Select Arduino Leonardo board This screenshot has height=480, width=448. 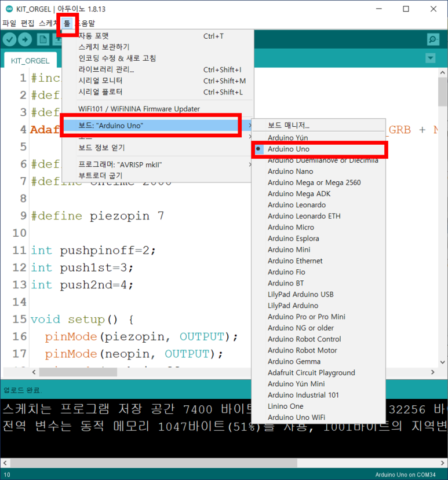point(318,205)
